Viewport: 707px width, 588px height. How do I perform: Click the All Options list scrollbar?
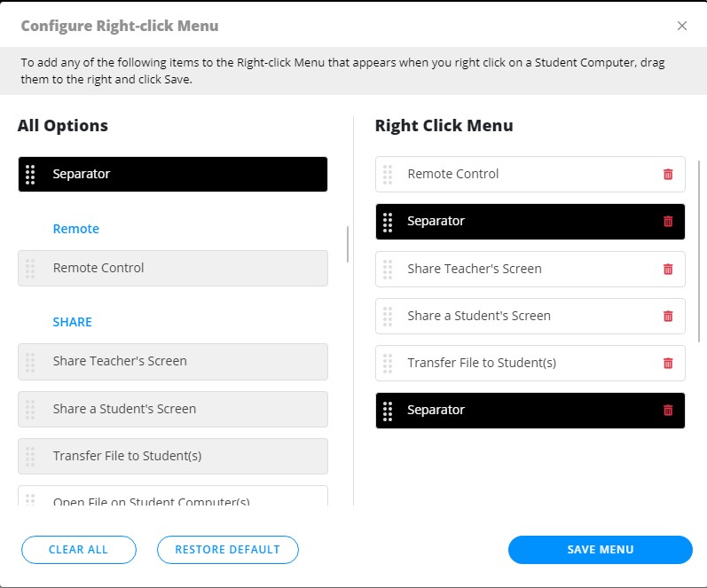pyautogui.click(x=348, y=244)
